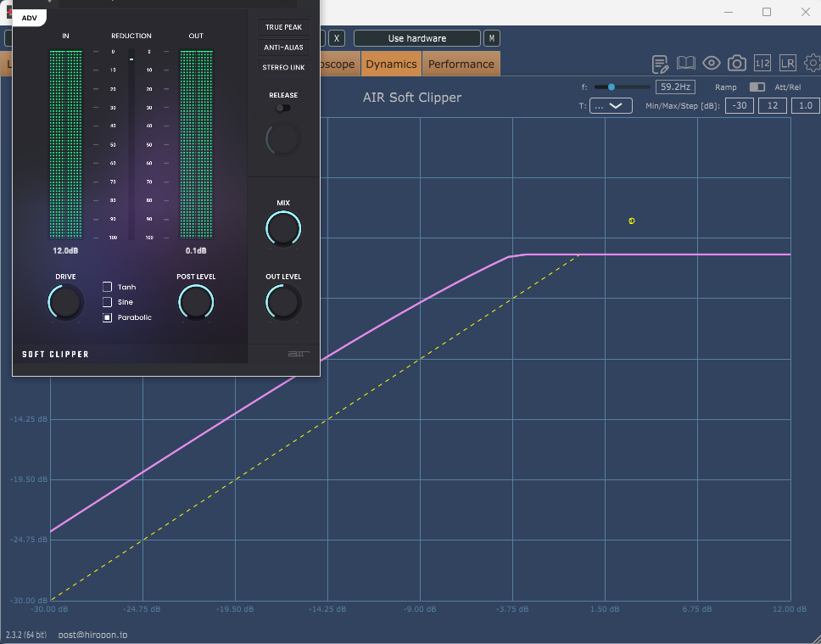
Task: Click the 2.3.2 (64 bit) version text
Action: pos(26,635)
